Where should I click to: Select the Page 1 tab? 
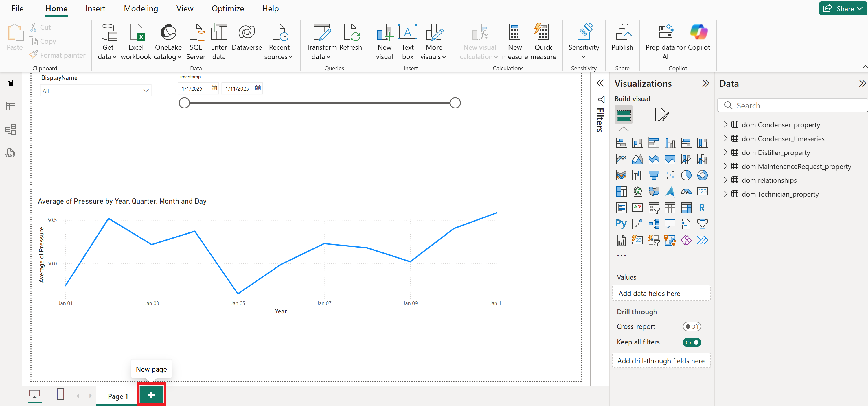pos(117,396)
